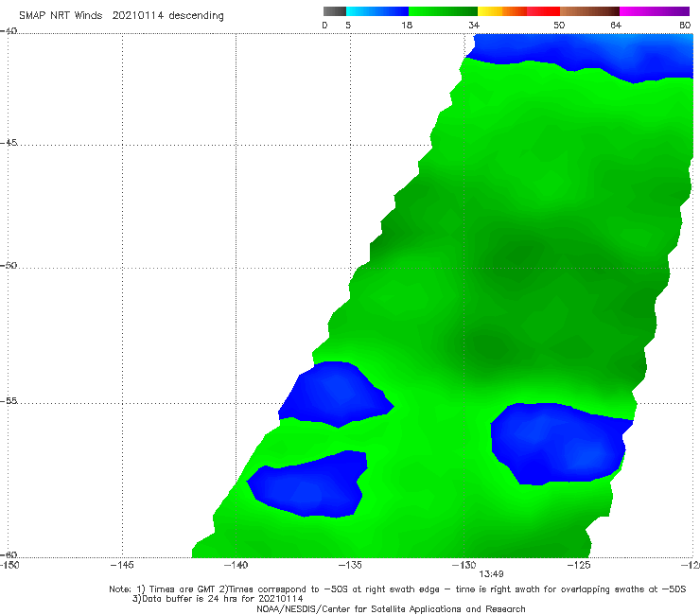
Task: Click the latitude label '-45'
Action: (x=9, y=143)
